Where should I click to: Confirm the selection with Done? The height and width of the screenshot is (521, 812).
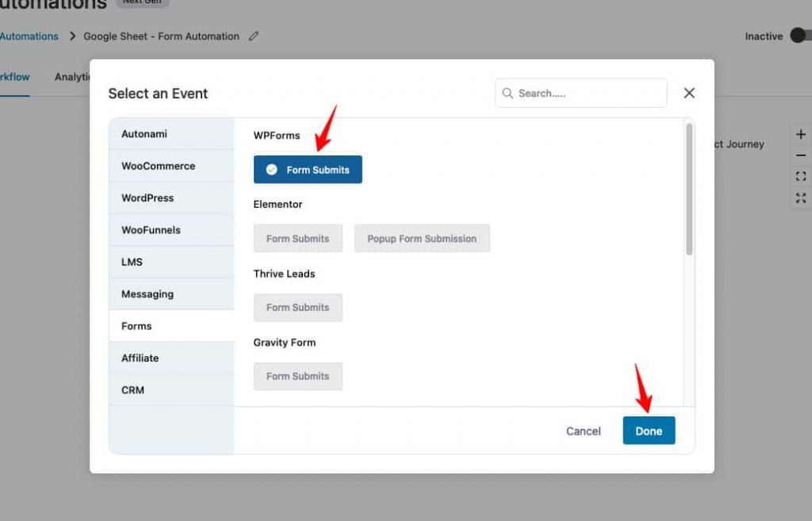649,431
